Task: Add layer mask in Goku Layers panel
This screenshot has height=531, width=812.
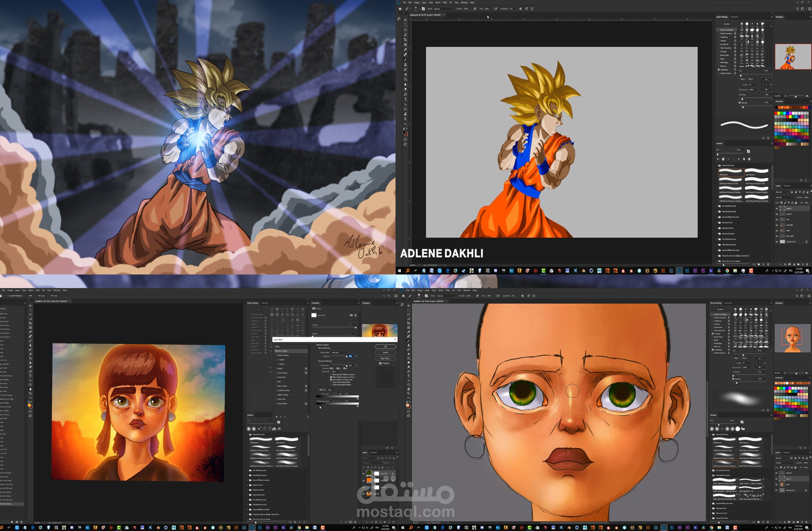Action: click(x=789, y=264)
